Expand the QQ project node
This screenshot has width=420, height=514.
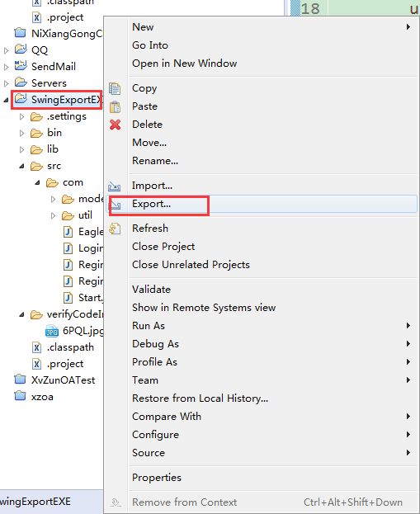click(x=6, y=50)
